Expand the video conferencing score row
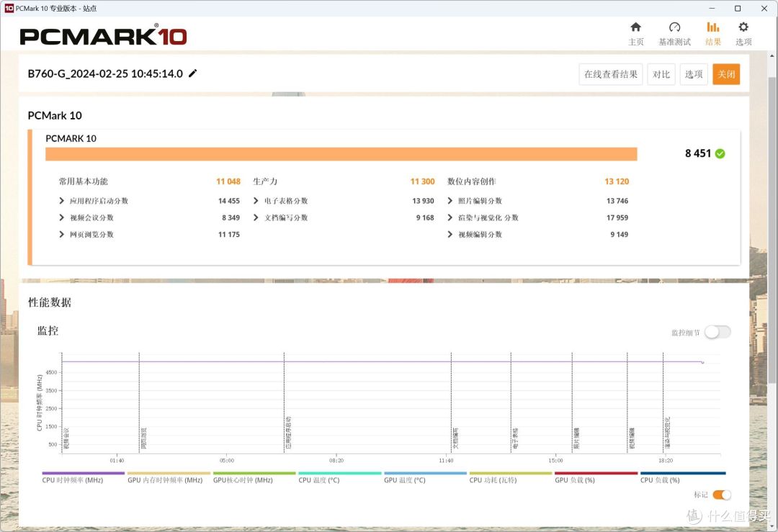 click(x=62, y=217)
